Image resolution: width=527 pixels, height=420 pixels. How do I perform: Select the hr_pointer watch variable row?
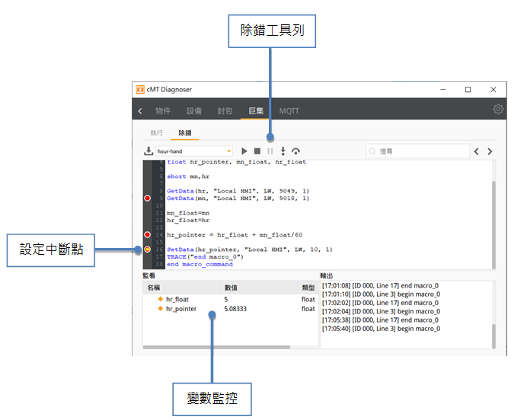[228, 309]
